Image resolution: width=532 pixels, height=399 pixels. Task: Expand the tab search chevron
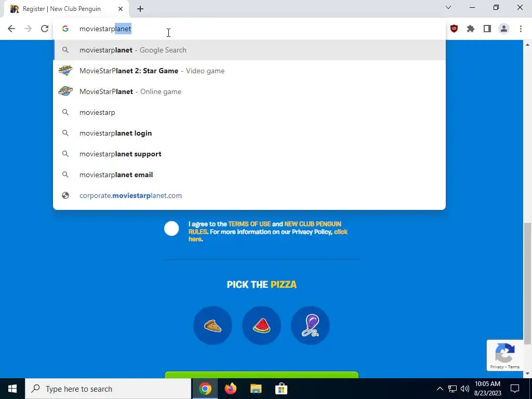(448, 7)
